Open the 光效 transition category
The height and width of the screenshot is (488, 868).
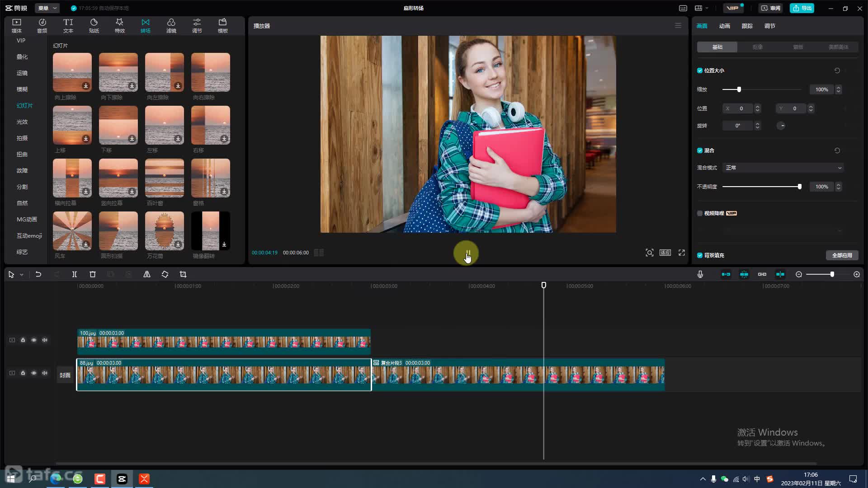tap(22, 122)
